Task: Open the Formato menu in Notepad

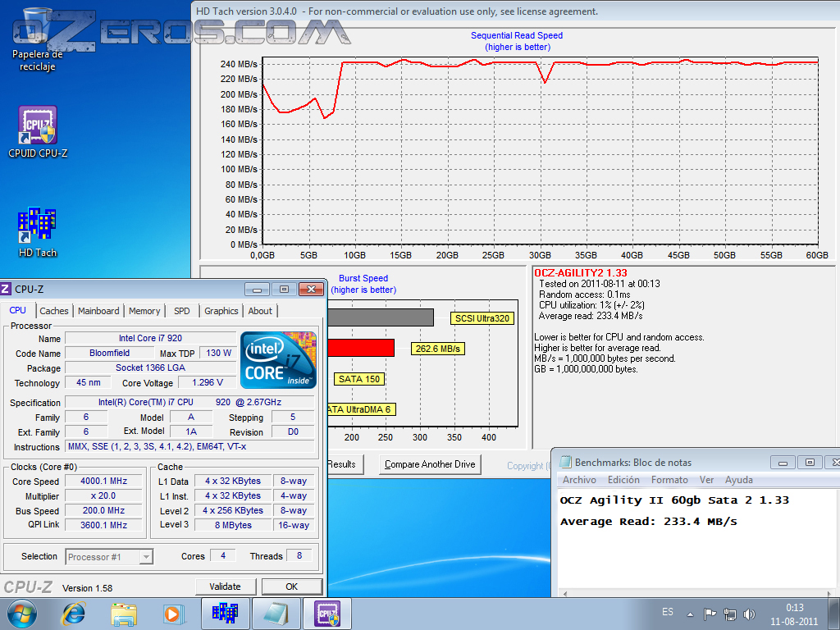Action: point(669,480)
